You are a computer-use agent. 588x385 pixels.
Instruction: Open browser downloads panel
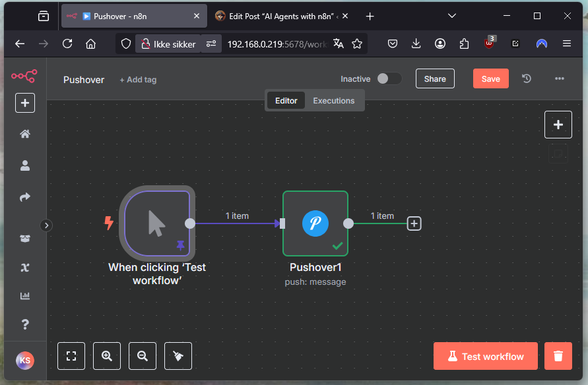pyautogui.click(x=416, y=44)
